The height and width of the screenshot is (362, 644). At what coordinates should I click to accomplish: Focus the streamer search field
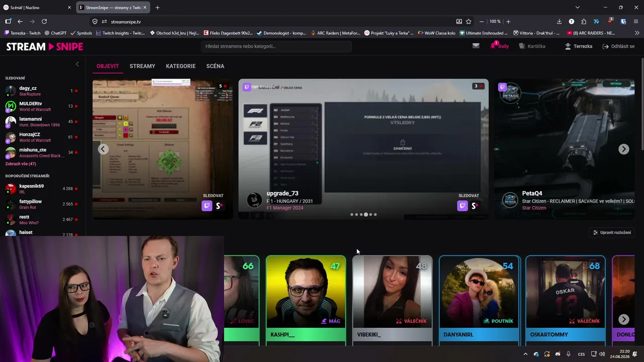(276, 46)
